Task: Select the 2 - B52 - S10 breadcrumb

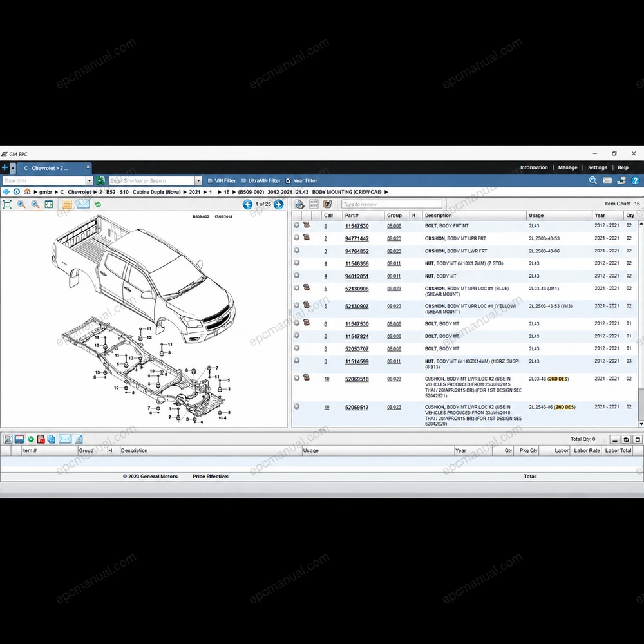Action: (140, 192)
